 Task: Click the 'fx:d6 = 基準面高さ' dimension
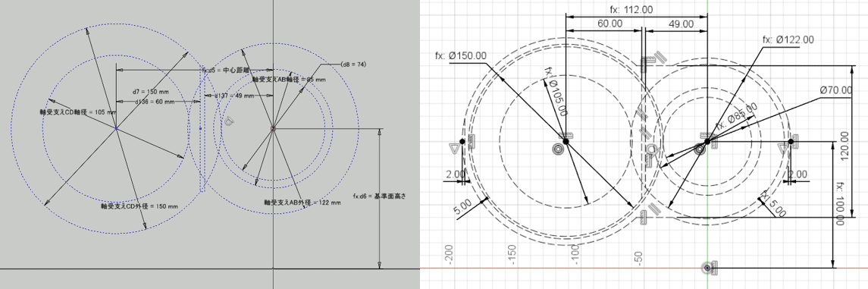click(x=379, y=196)
